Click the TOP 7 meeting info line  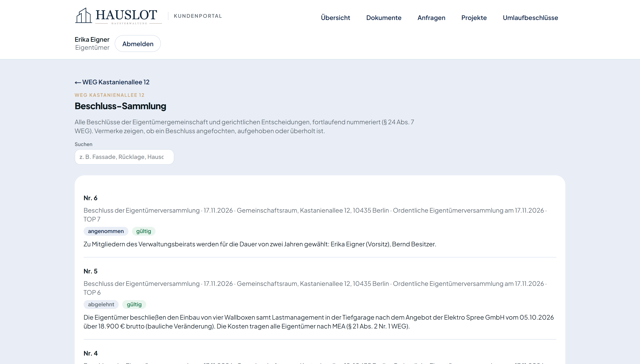pos(315,215)
